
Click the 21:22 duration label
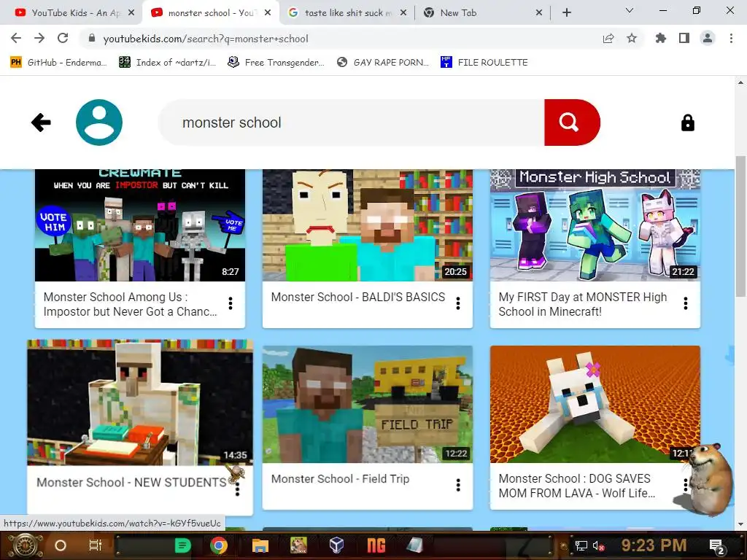tap(683, 271)
